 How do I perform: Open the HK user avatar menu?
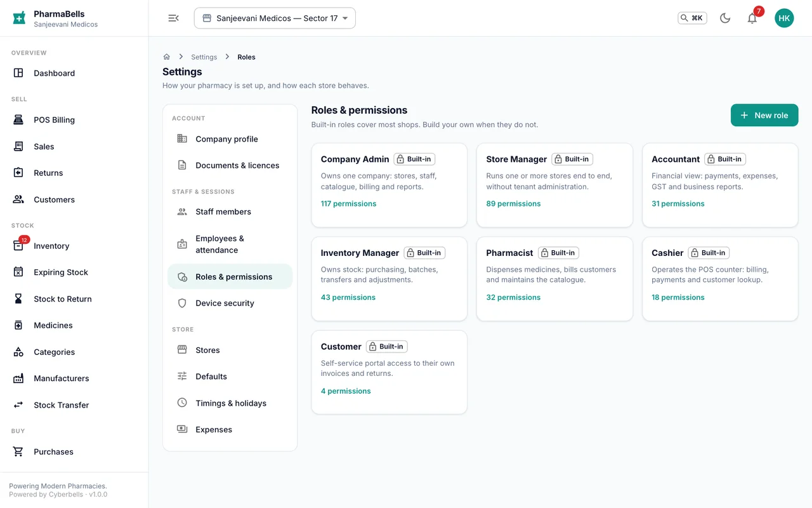coord(784,18)
